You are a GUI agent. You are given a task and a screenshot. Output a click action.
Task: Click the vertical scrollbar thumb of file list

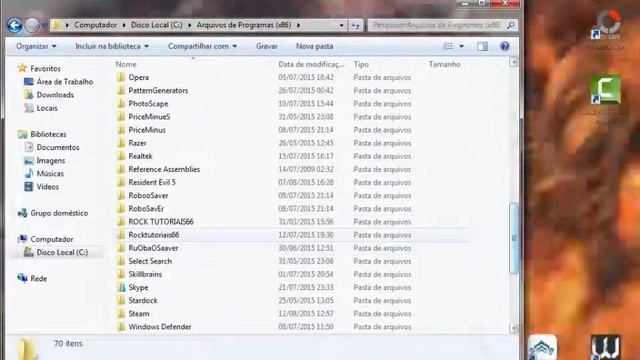514,238
